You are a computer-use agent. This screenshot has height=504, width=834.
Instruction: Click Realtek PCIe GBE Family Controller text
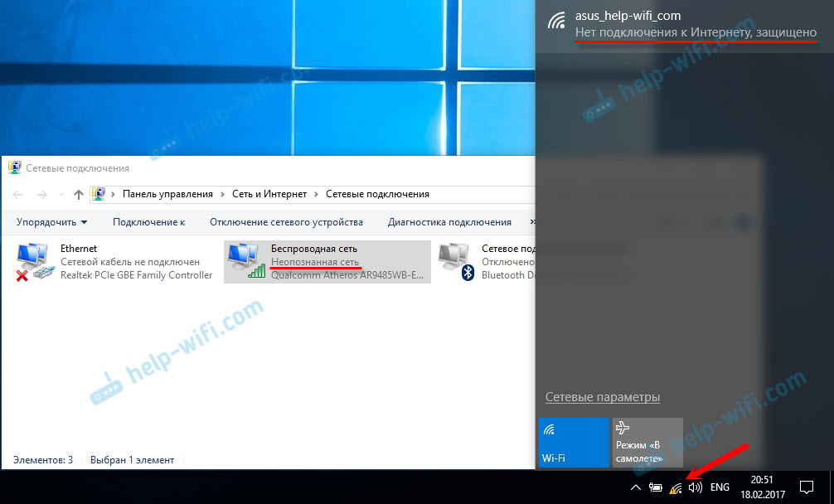[x=136, y=275]
